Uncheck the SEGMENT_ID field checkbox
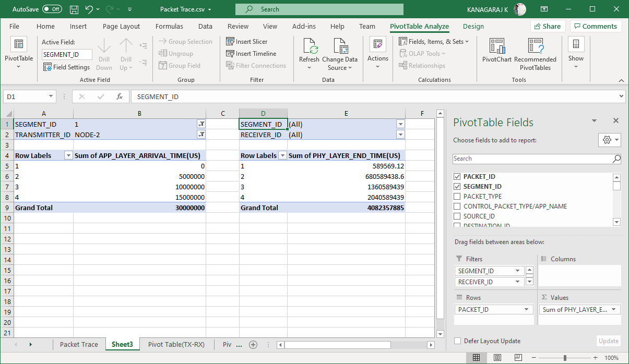Screen dimensions: 629x364 coord(457,187)
